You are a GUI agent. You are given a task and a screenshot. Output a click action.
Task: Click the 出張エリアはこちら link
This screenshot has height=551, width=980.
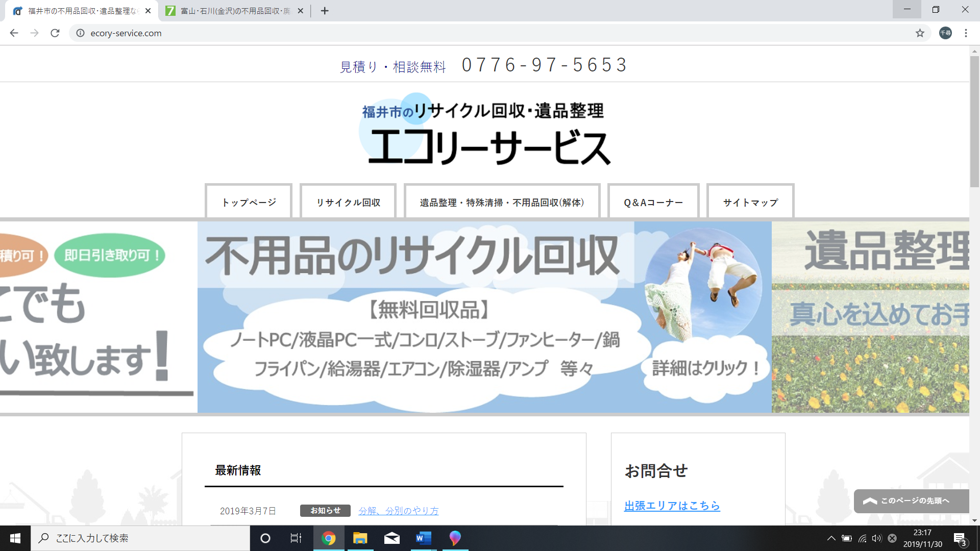tap(672, 506)
